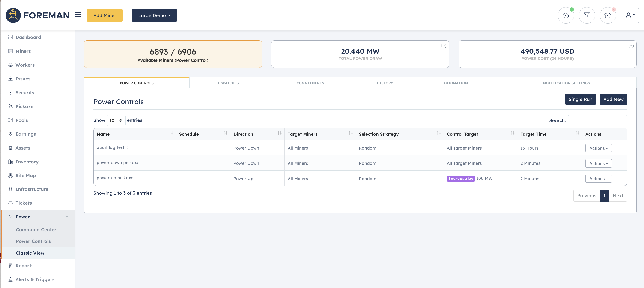Click the "Increase by" purple badge

(461, 179)
